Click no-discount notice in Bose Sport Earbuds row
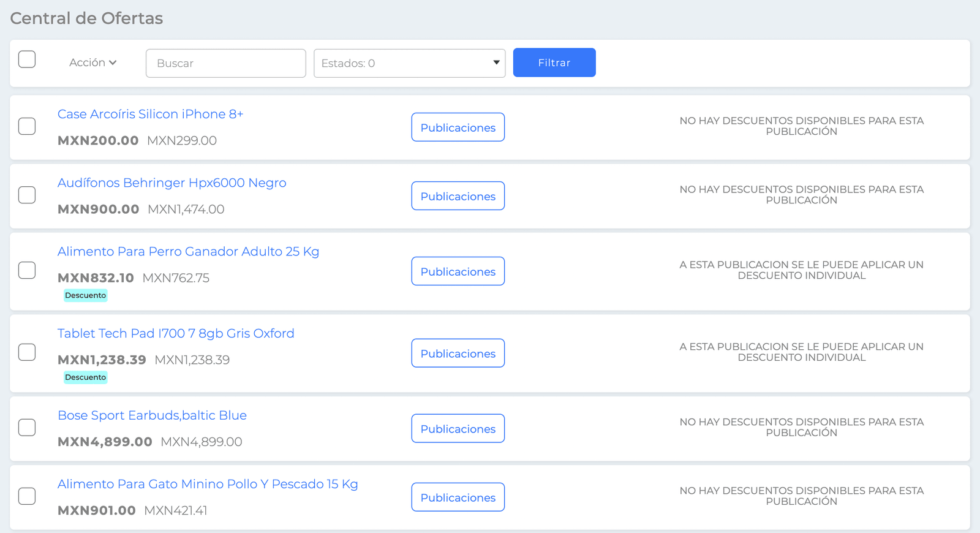This screenshot has height=533, width=980. pyautogui.click(x=802, y=427)
